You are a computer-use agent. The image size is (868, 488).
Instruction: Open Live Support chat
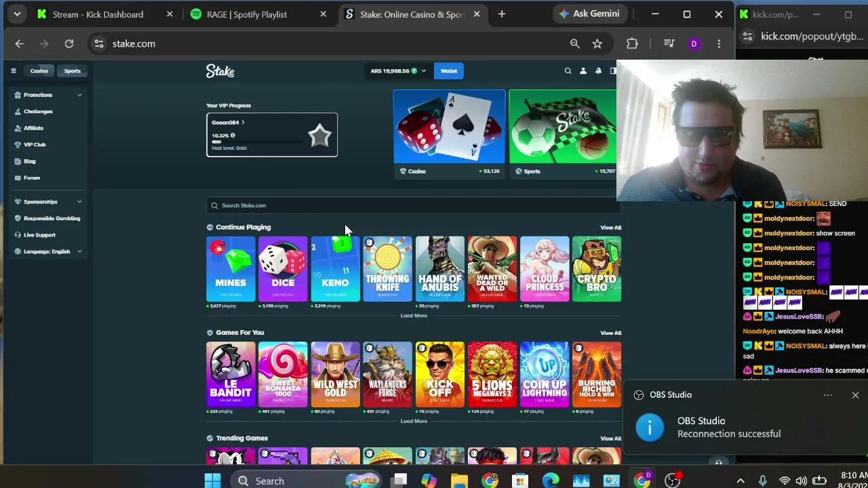pos(39,235)
